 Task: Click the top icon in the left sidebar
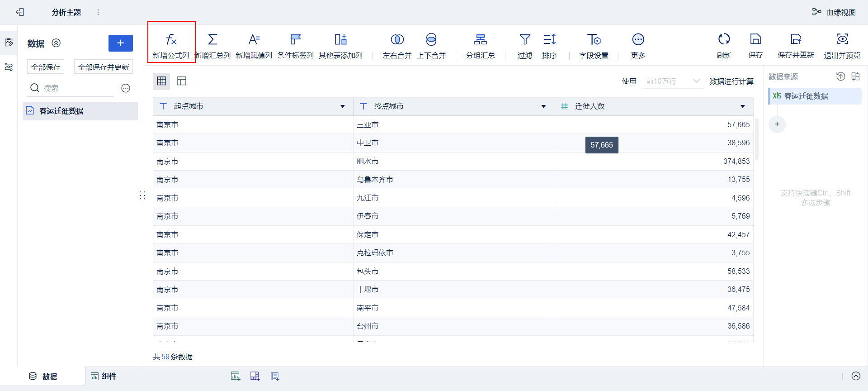[9, 43]
